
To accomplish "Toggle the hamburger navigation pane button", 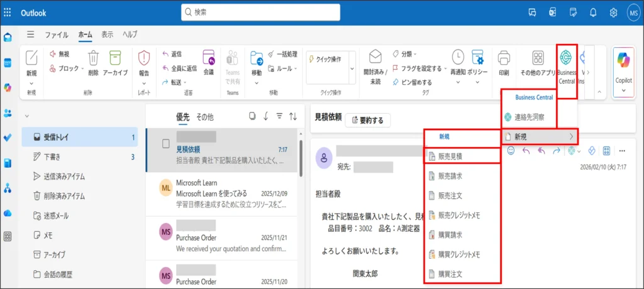I will 30,35.
